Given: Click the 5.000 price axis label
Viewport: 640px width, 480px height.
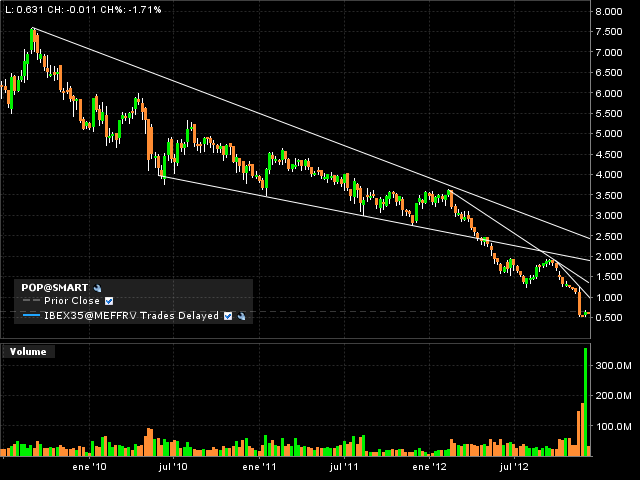Looking at the screenshot, I should click(609, 134).
